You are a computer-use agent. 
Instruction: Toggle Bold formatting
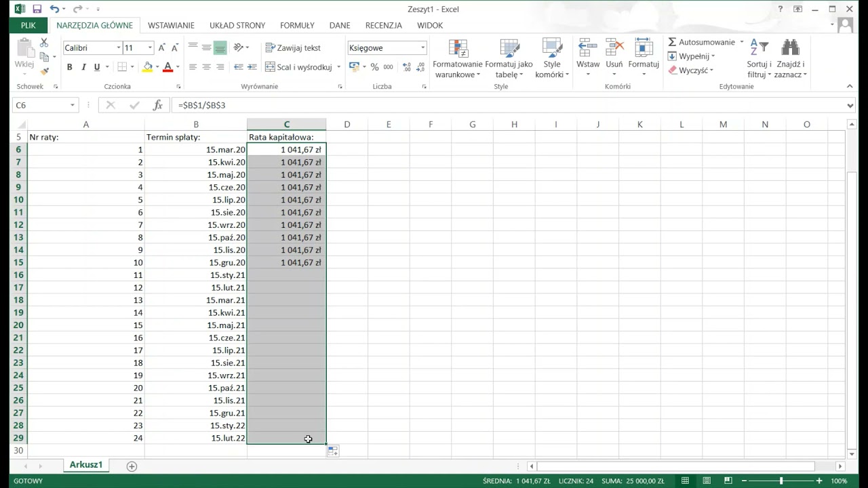[x=69, y=67]
